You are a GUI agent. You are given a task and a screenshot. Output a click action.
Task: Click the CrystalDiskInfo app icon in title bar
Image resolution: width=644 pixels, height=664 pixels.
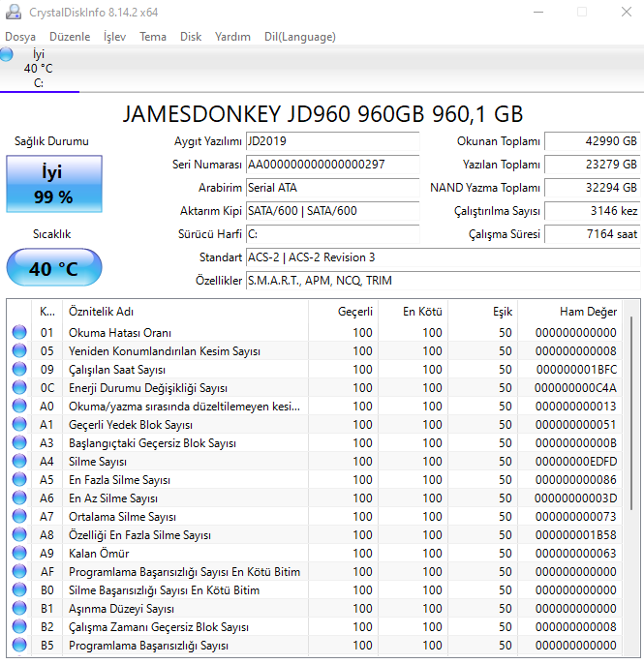click(12, 12)
